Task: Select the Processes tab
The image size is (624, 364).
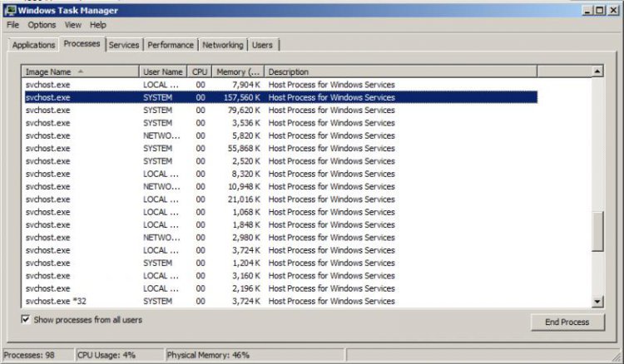Action: tap(82, 44)
